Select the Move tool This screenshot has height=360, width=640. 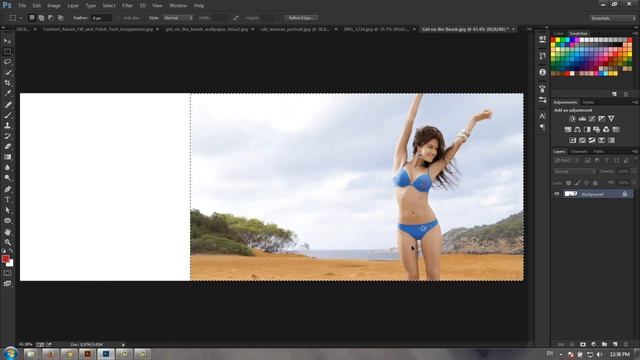[7, 41]
